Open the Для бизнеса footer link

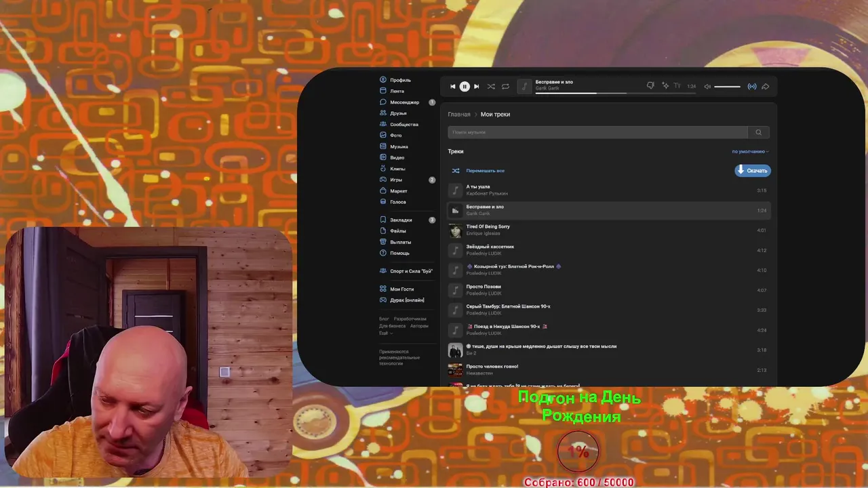click(392, 326)
